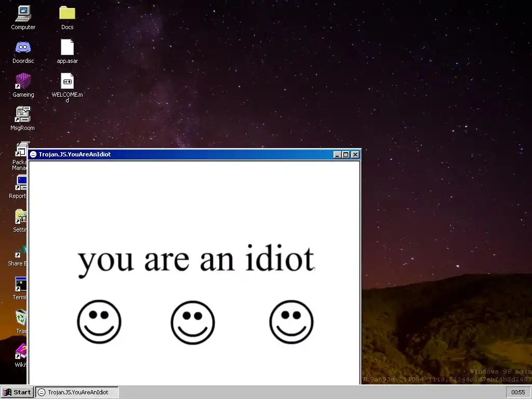
Task: Open the Gameing shortcut icon
Action: [x=23, y=81]
